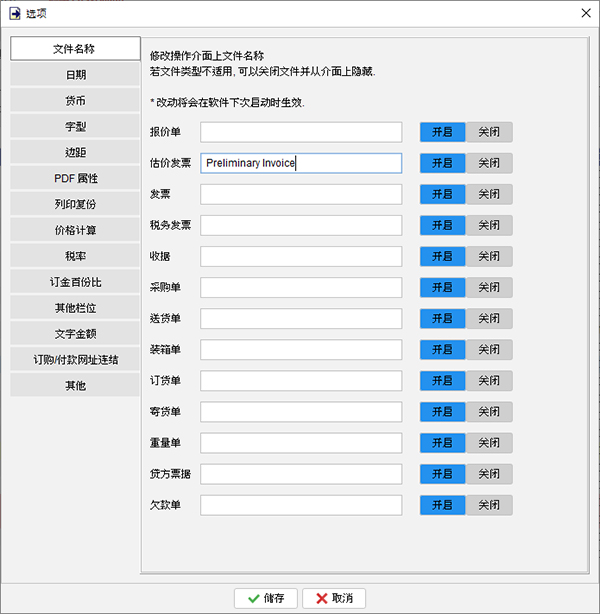Viewport: 600px width, 614px height.
Task: Turn on 送货单 using 开启
Action: [x=443, y=318]
